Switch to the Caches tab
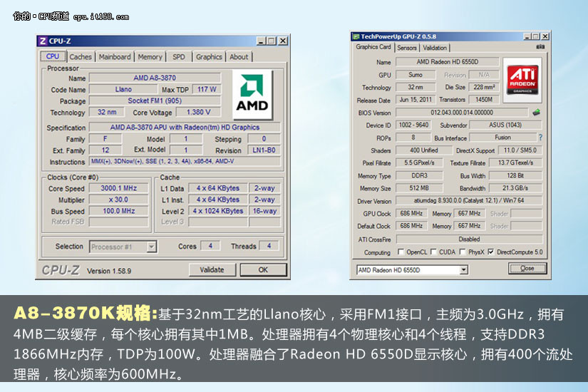The width and height of the screenshot is (588, 392). 81,56
